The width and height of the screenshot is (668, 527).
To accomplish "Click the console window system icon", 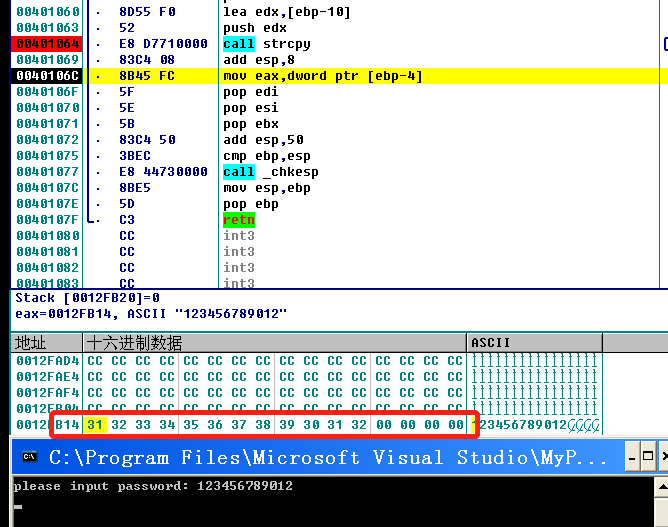I will pyautogui.click(x=29, y=458).
